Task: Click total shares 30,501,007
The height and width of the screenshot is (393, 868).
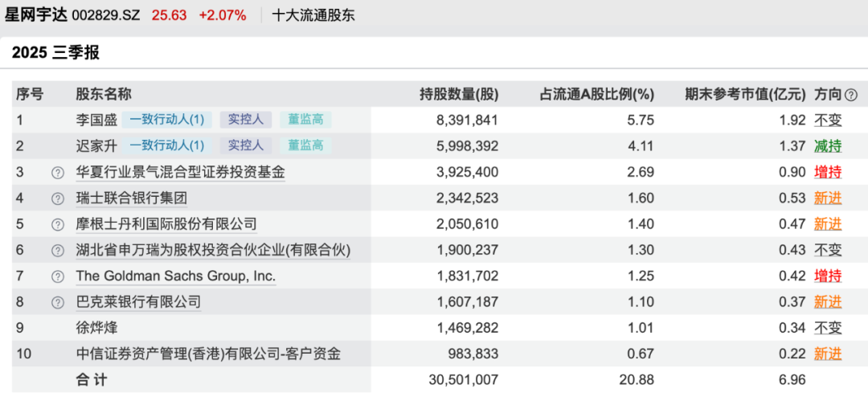Action: 464,380
